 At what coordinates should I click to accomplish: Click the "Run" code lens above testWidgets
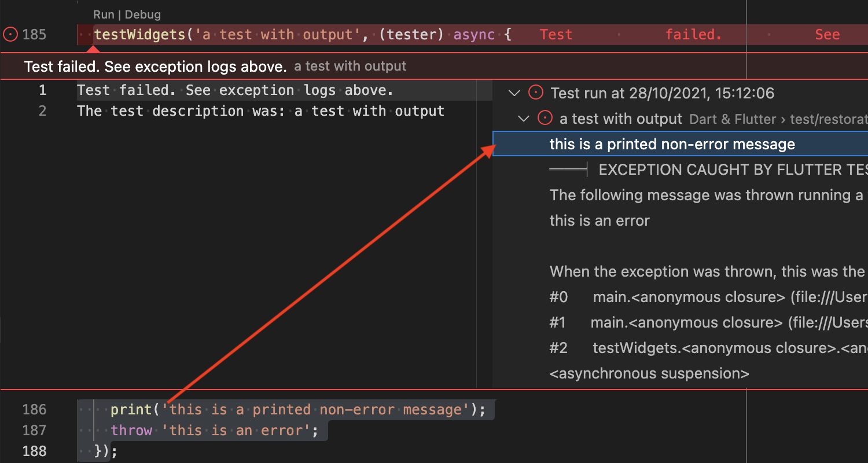click(x=103, y=14)
